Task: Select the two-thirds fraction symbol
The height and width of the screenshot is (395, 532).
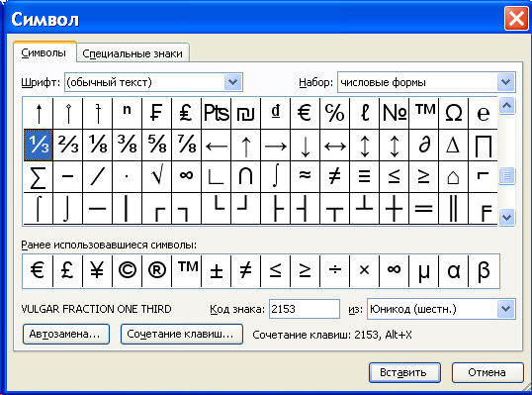Action: click(x=68, y=145)
